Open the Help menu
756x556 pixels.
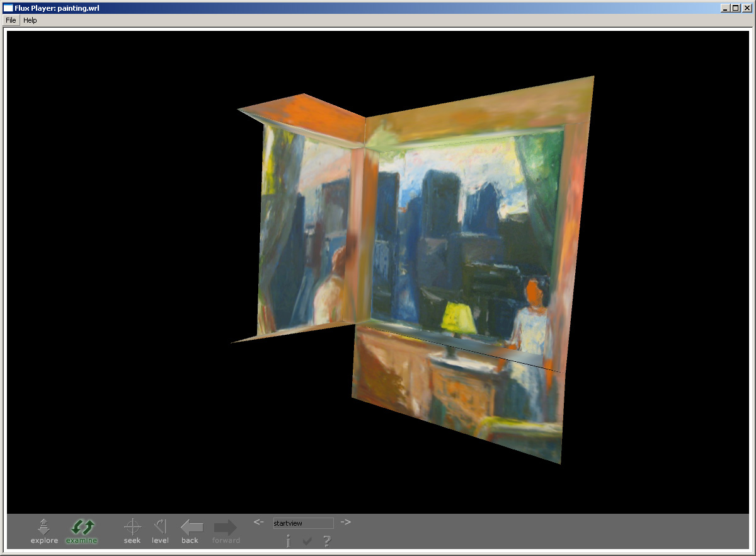click(30, 20)
